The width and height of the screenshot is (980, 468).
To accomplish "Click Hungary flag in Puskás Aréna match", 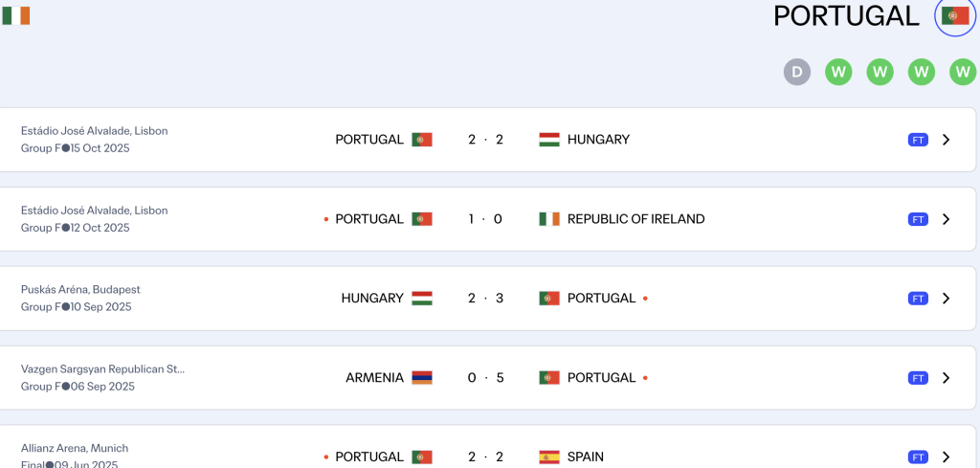I will click(422, 299).
